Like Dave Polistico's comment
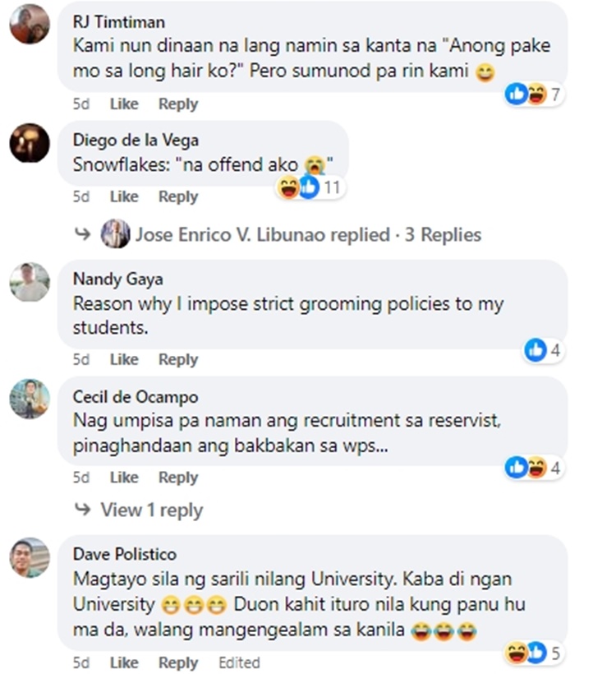This screenshot has width=616, height=674. [124, 662]
